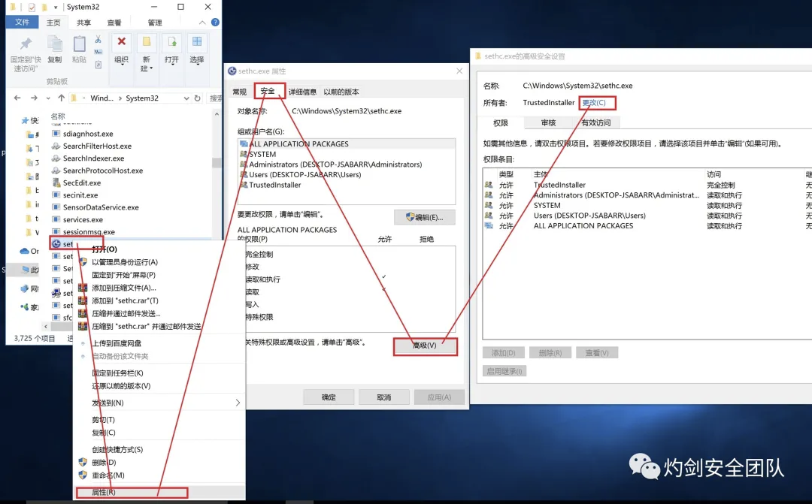The image size is (812, 504).
Task: Click the Advanced (高级) button
Action: pos(425,346)
